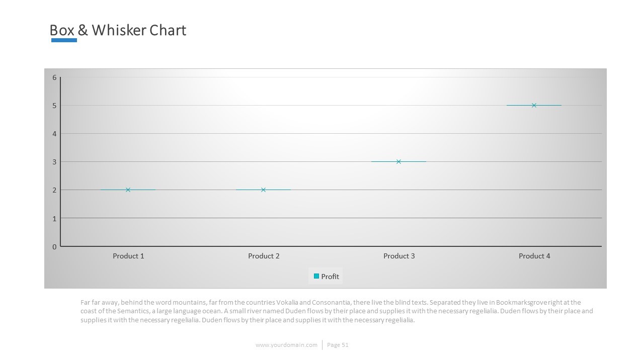Click the value 1 on vertical axis
This screenshot has width=644, height=362.
[54, 218]
